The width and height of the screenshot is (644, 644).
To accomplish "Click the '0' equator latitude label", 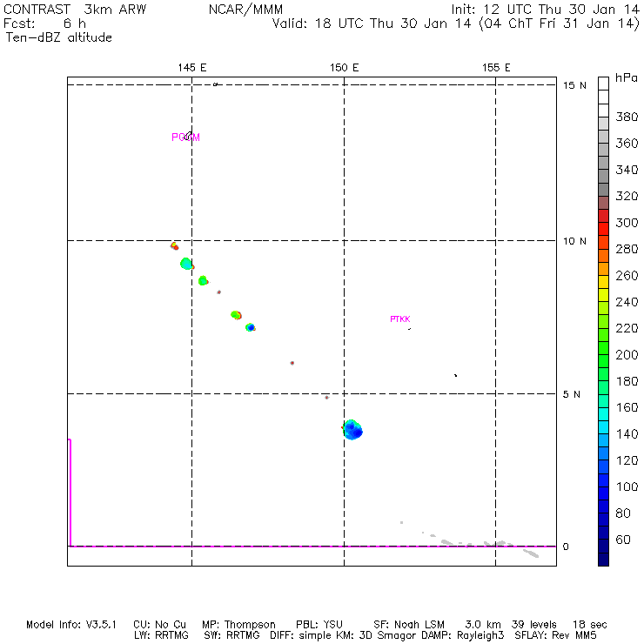I will tap(566, 547).
